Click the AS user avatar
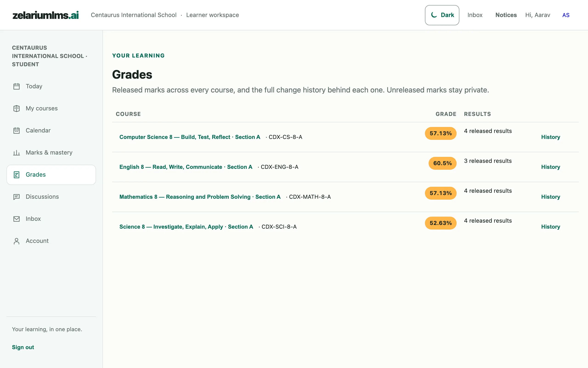Screen dimensions: 588x368 (566, 15)
